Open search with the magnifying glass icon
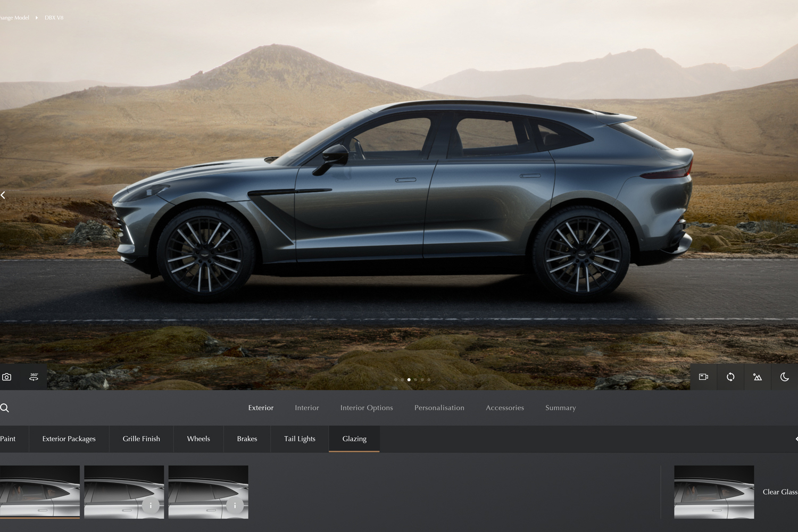 coord(5,408)
